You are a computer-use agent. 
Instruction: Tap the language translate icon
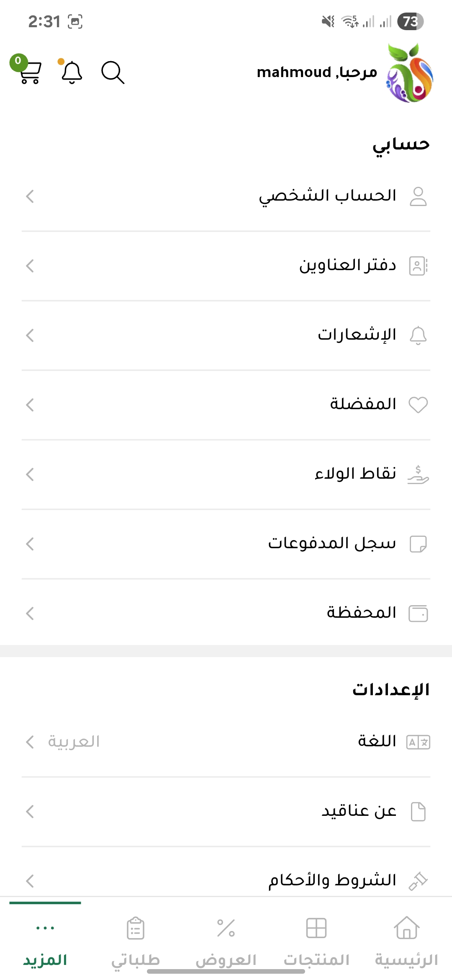coord(418,742)
